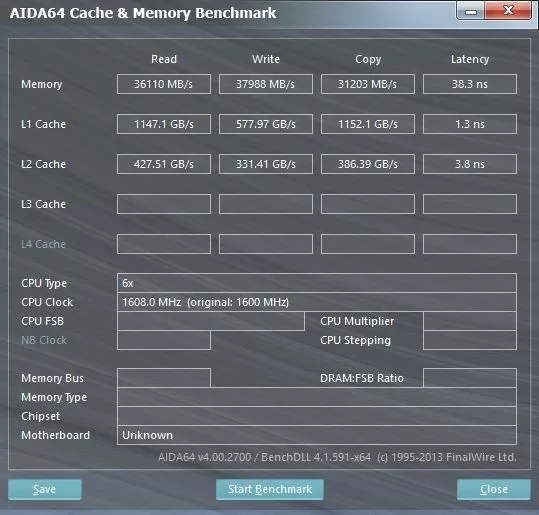Click the Memory Write 37988 MB/s field
The width and height of the screenshot is (539, 515).
pos(266,84)
